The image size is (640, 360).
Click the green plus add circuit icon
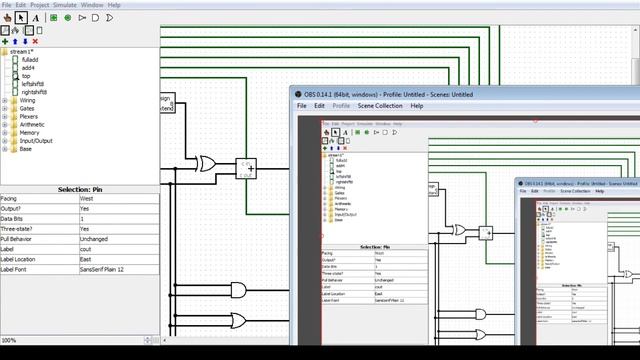[x=5, y=42]
